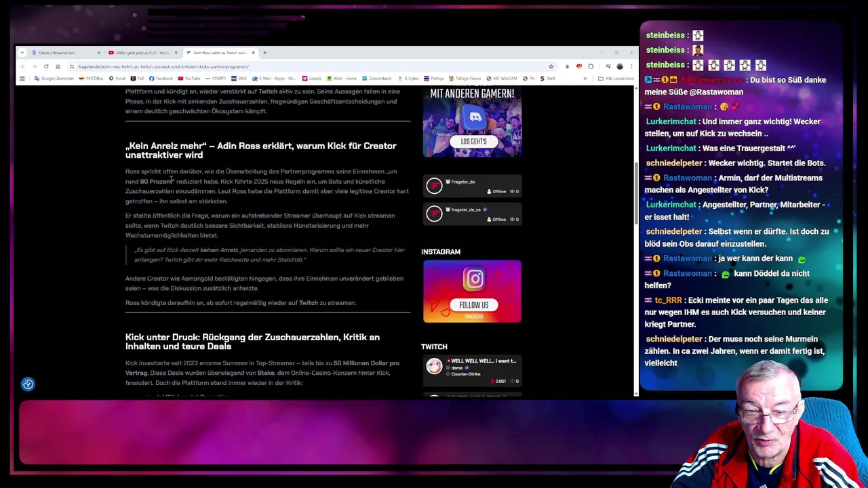Go to the browser home page
Image resolution: width=868 pixels, height=488 pixels.
[x=58, y=66]
